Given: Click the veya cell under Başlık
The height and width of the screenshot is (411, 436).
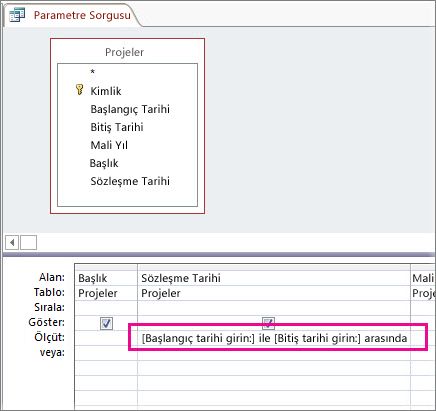Looking at the screenshot, I should [x=106, y=353].
